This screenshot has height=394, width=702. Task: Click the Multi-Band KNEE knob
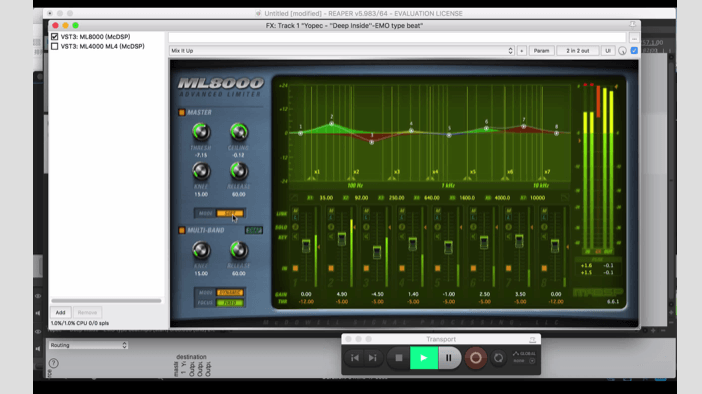point(201,250)
